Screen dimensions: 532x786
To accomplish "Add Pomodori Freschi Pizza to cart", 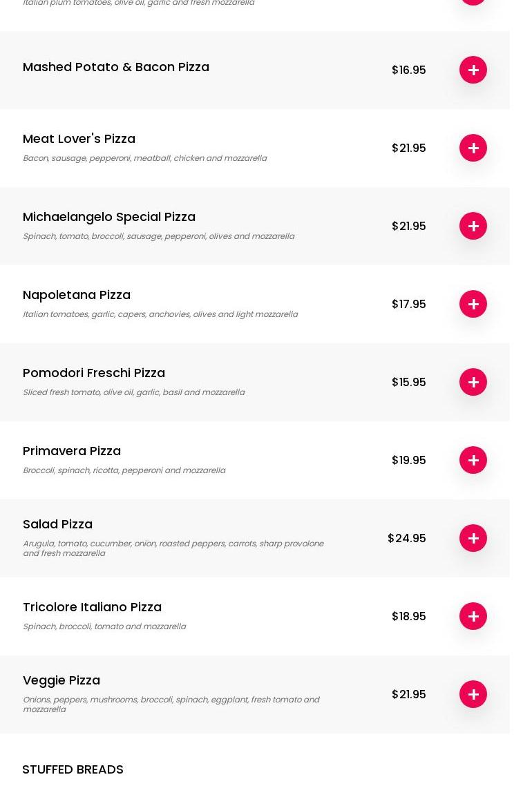I will pyautogui.click(x=473, y=382).
